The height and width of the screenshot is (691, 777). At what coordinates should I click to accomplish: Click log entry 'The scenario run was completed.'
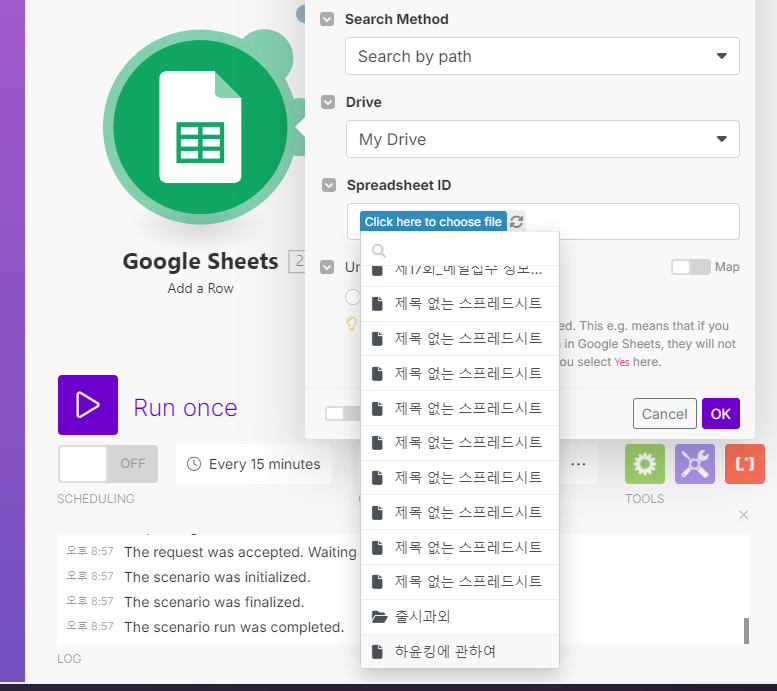234,627
